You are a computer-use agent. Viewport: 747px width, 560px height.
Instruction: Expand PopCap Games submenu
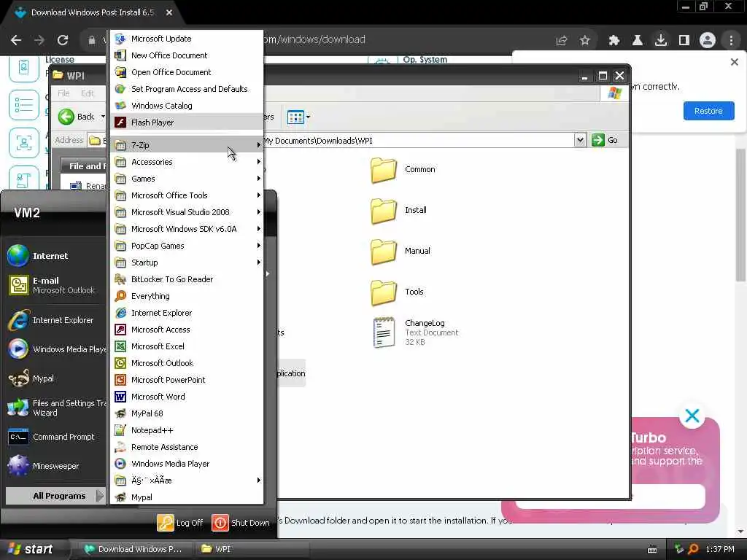tap(186, 245)
